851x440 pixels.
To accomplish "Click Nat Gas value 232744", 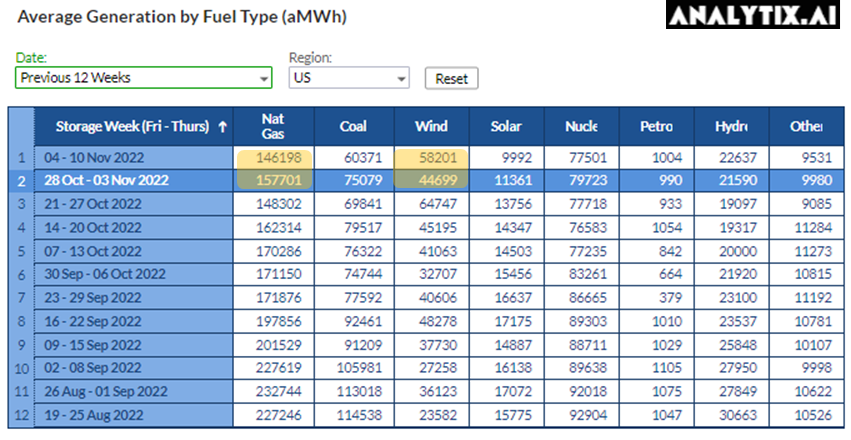I will (x=278, y=391).
